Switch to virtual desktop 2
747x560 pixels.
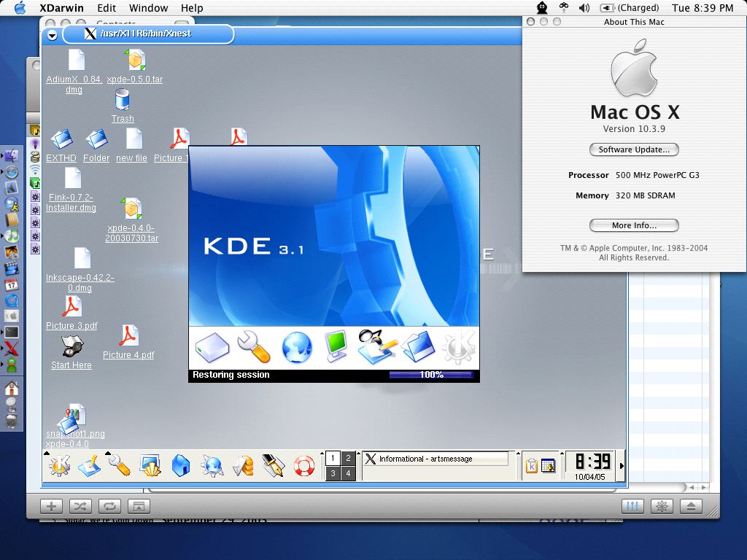pos(348,458)
